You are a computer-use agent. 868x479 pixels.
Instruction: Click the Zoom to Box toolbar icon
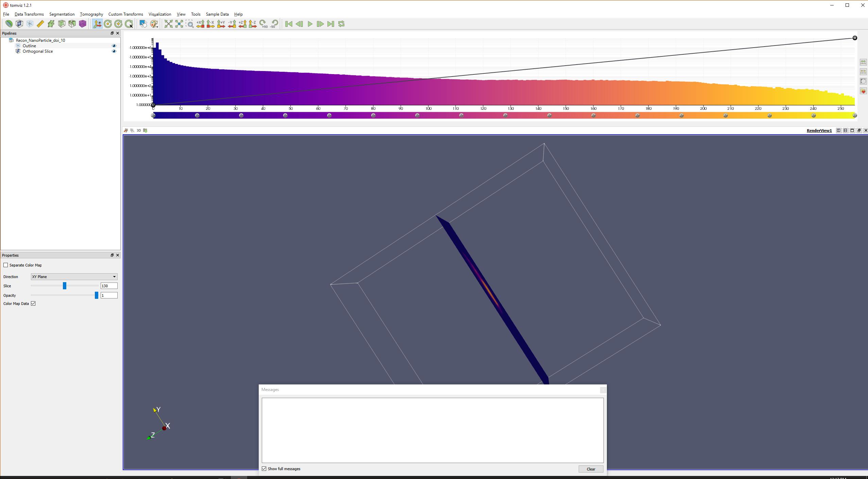click(x=190, y=24)
